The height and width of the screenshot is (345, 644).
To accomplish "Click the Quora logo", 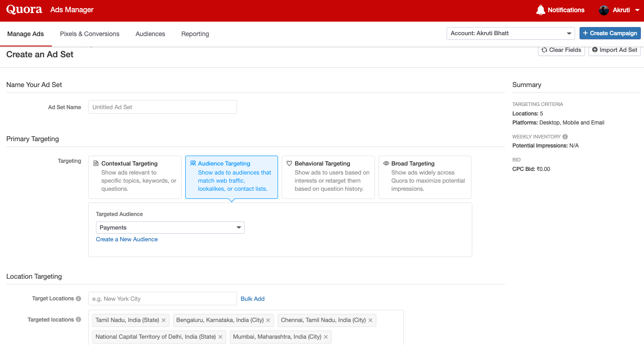I will pyautogui.click(x=24, y=9).
